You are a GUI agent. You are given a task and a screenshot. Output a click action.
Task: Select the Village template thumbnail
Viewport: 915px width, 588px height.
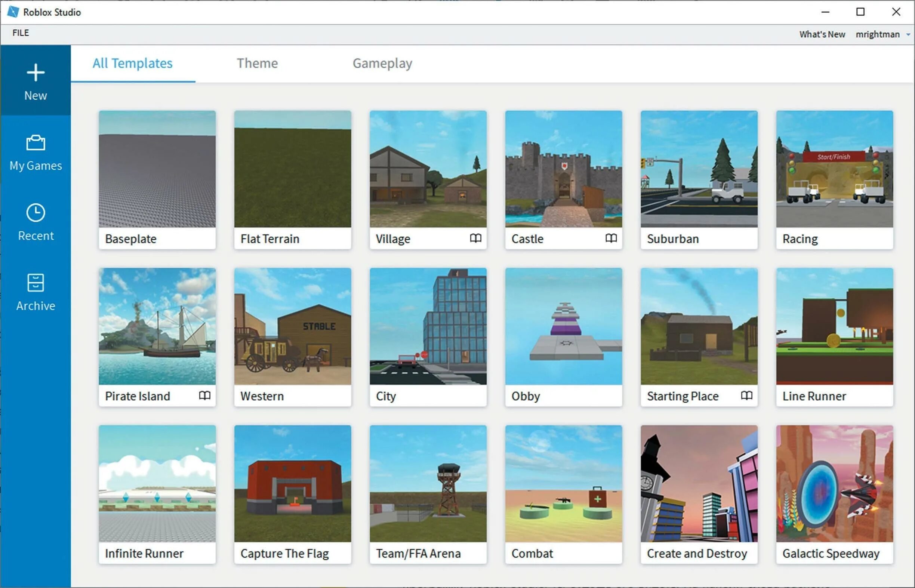(x=428, y=169)
